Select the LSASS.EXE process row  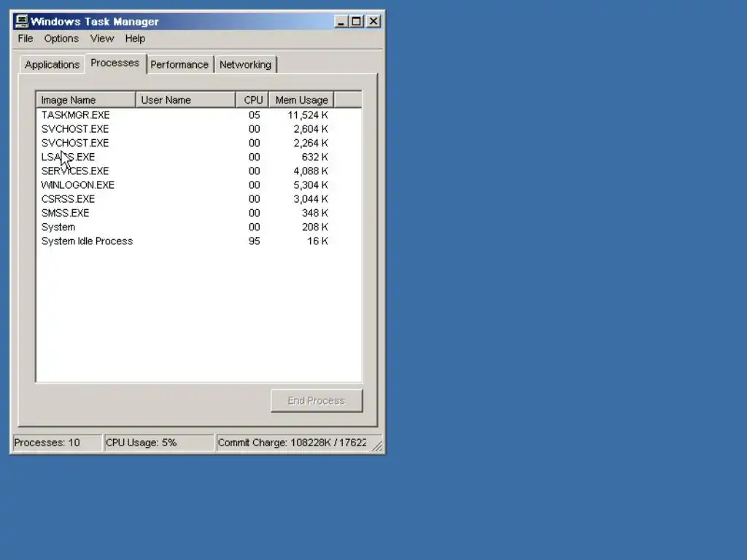(198, 157)
